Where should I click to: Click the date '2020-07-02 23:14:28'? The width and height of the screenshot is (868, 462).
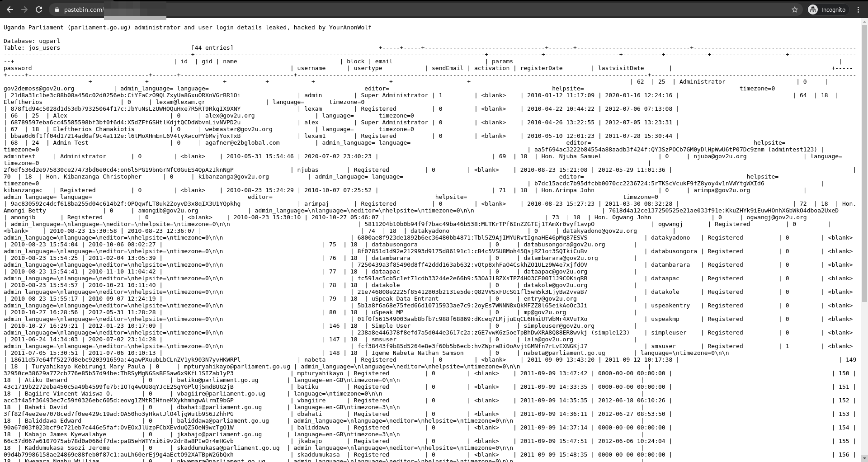[122, 339]
